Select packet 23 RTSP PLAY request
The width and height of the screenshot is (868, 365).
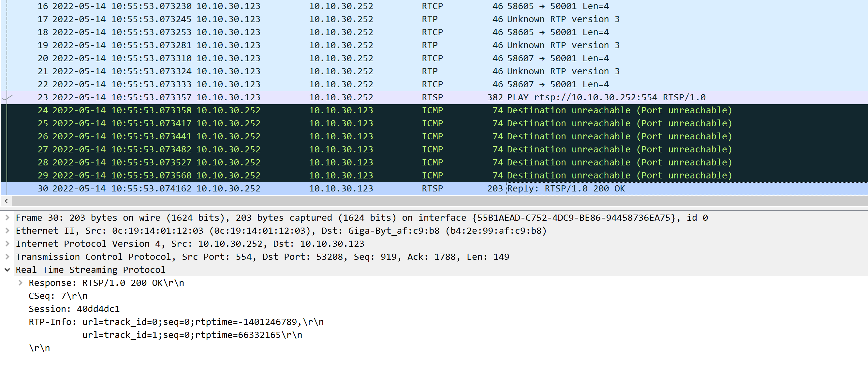(434, 97)
